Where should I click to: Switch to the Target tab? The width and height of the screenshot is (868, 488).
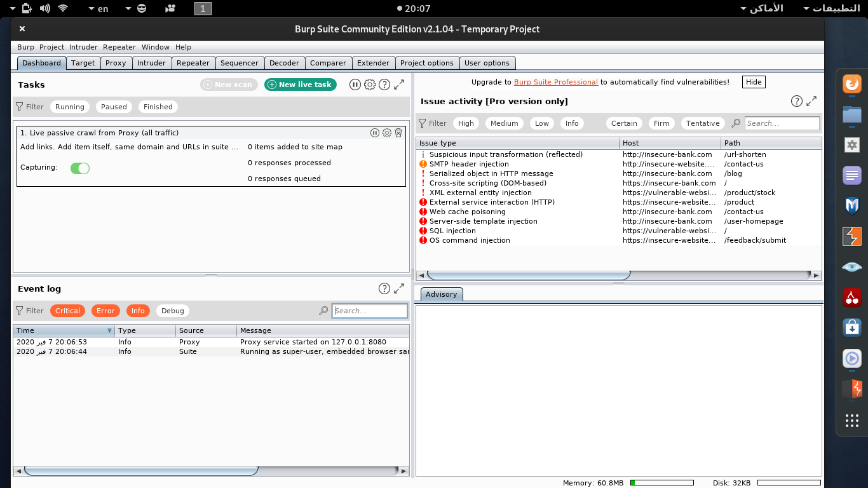click(83, 63)
